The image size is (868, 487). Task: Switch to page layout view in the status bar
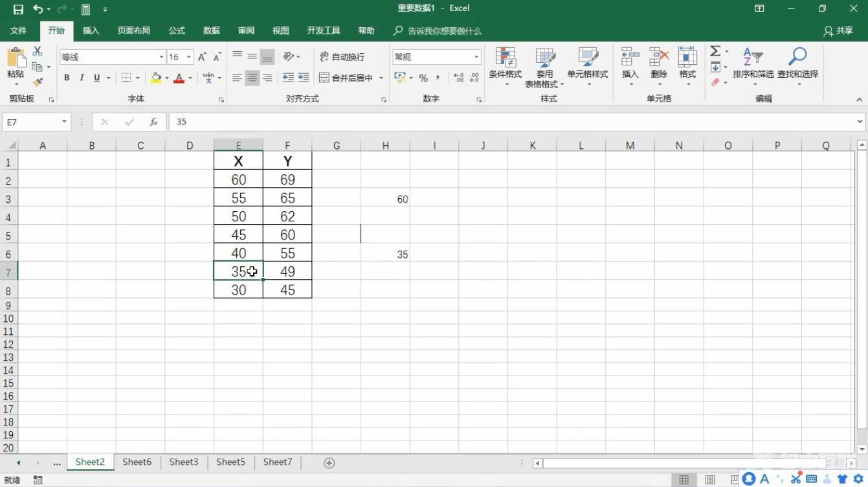pos(709,480)
